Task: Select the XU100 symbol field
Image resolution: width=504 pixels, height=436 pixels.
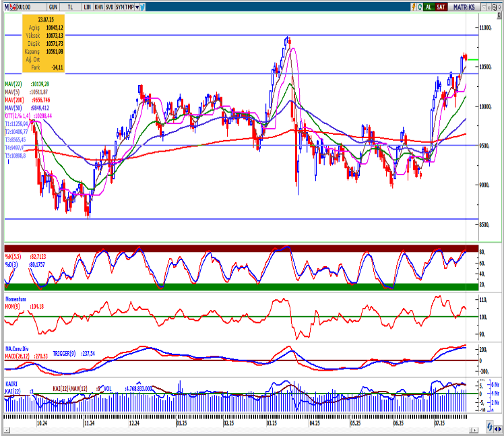Action: pyautogui.click(x=30, y=7)
